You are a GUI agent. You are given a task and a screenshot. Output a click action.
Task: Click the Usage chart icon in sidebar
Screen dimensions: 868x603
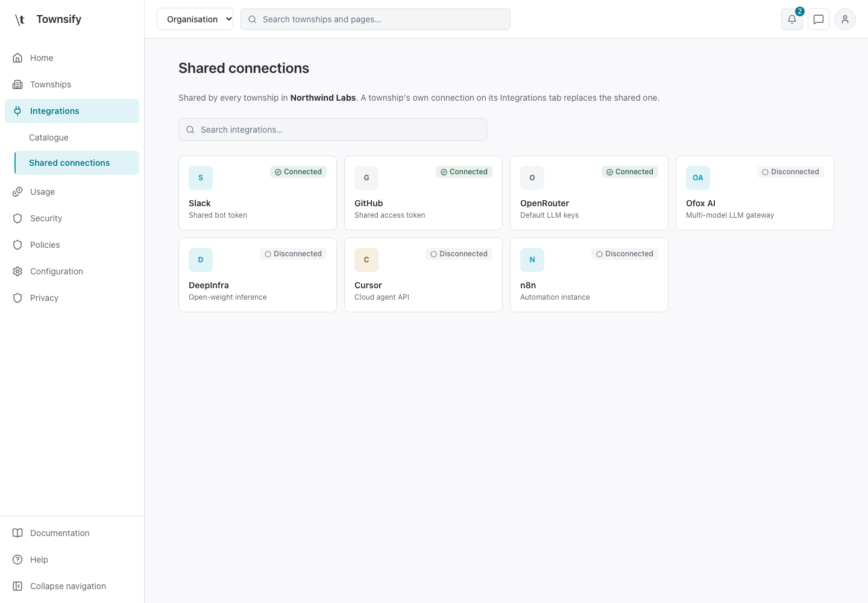(x=17, y=192)
